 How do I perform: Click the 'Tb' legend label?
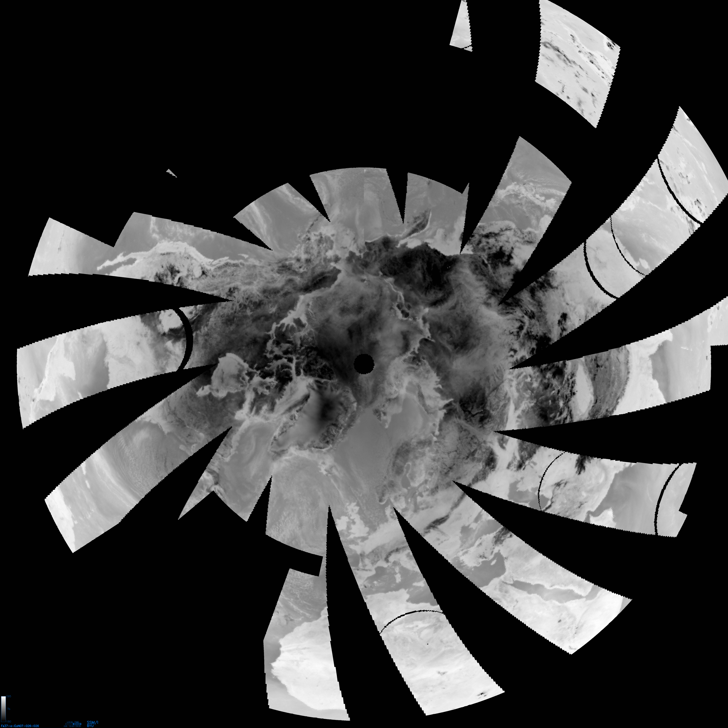(x=9, y=709)
